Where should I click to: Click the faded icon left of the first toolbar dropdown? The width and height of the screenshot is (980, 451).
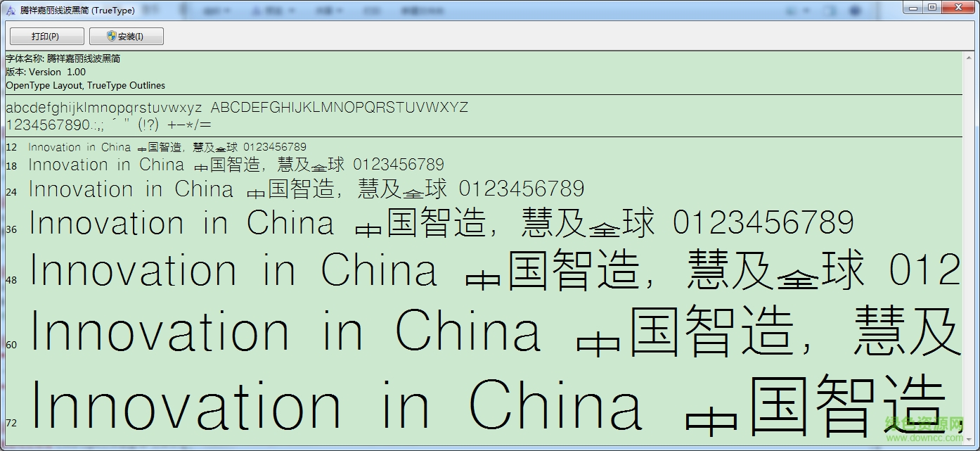coord(183,11)
